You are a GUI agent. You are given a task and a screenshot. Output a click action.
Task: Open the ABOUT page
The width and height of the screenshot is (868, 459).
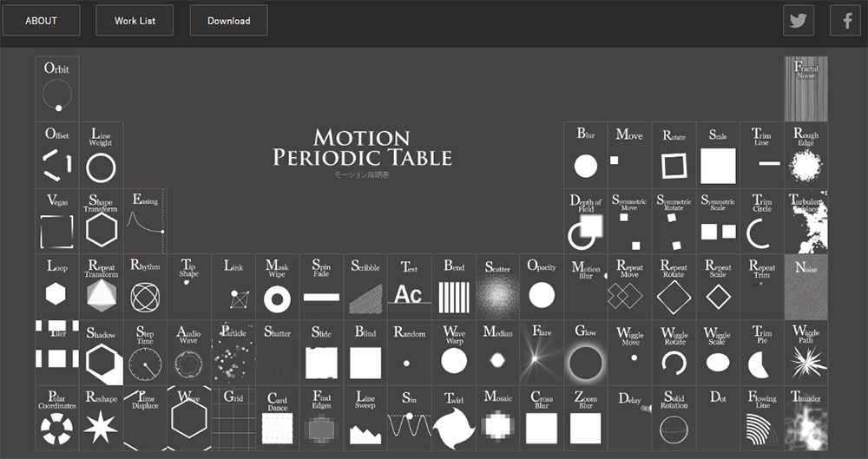click(x=41, y=21)
